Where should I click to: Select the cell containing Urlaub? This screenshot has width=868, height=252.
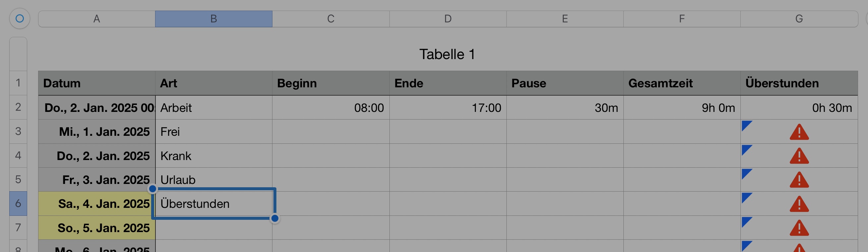click(214, 180)
